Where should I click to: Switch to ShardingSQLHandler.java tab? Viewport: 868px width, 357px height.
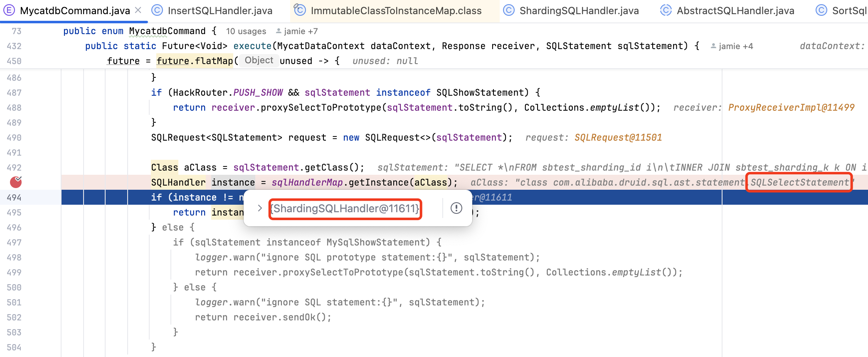pyautogui.click(x=579, y=11)
